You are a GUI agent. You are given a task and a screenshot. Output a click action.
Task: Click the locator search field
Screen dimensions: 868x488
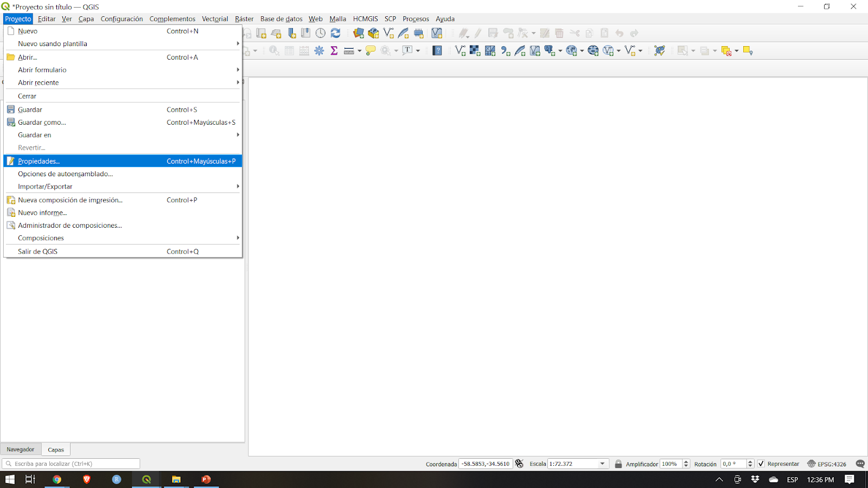(x=71, y=464)
